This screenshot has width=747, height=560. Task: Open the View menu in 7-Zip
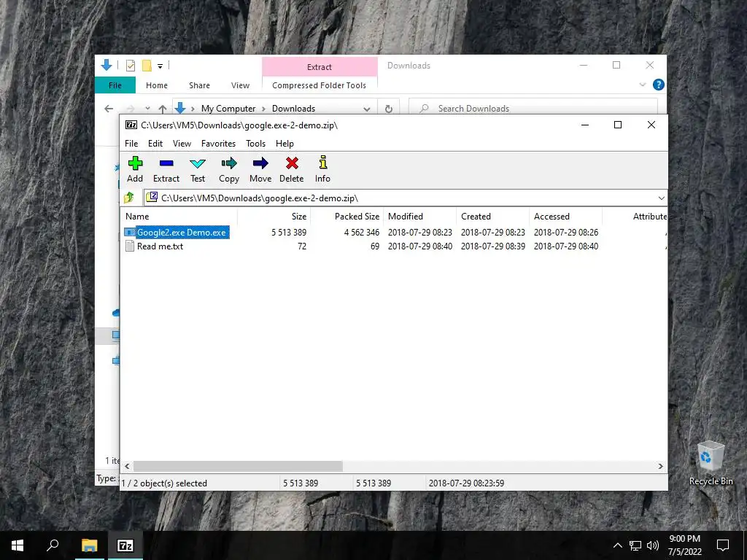coord(182,144)
